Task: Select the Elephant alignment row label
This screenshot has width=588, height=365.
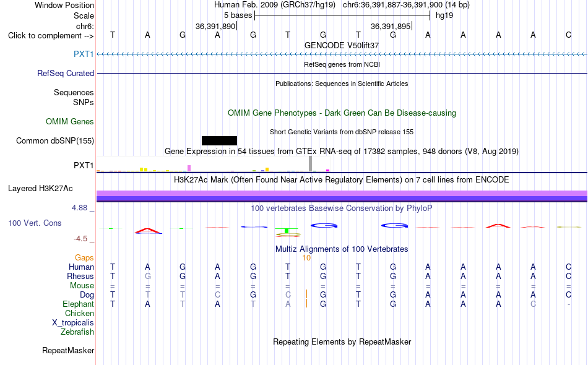Action: pos(78,304)
